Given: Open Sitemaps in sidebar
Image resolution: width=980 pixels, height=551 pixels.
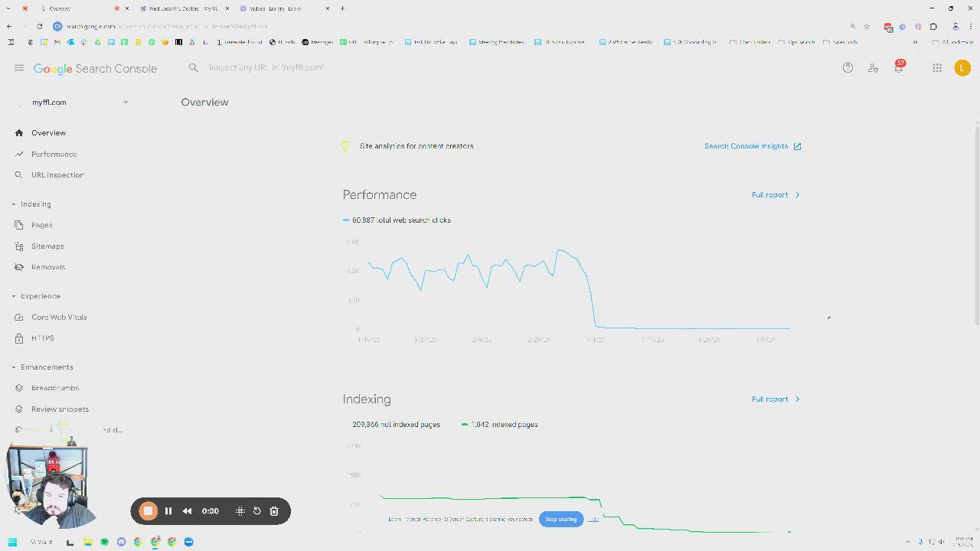Looking at the screenshot, I should point(47,246).
